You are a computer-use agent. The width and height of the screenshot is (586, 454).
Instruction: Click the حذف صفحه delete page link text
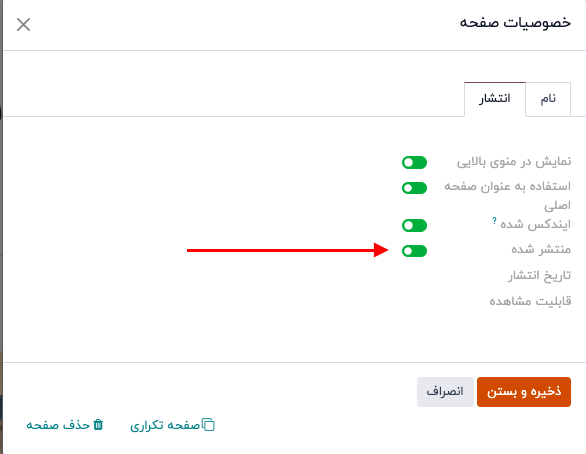[58, 425]
